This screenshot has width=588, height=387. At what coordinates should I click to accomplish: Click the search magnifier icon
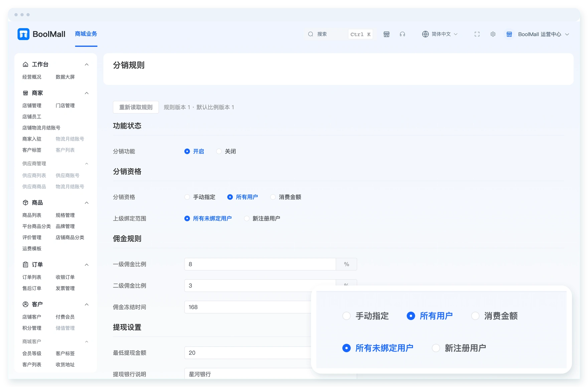311,34
